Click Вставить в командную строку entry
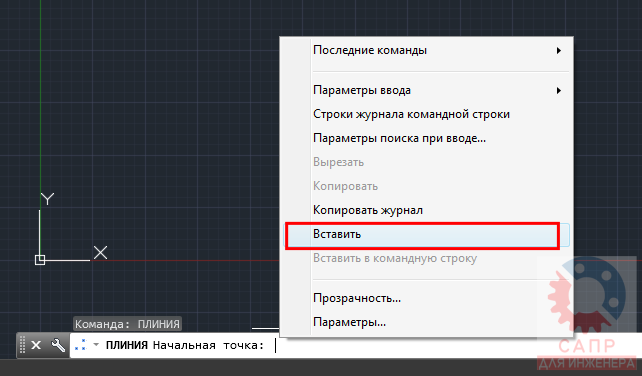Viewport: 642px width, 376px height. coord(427,258)
